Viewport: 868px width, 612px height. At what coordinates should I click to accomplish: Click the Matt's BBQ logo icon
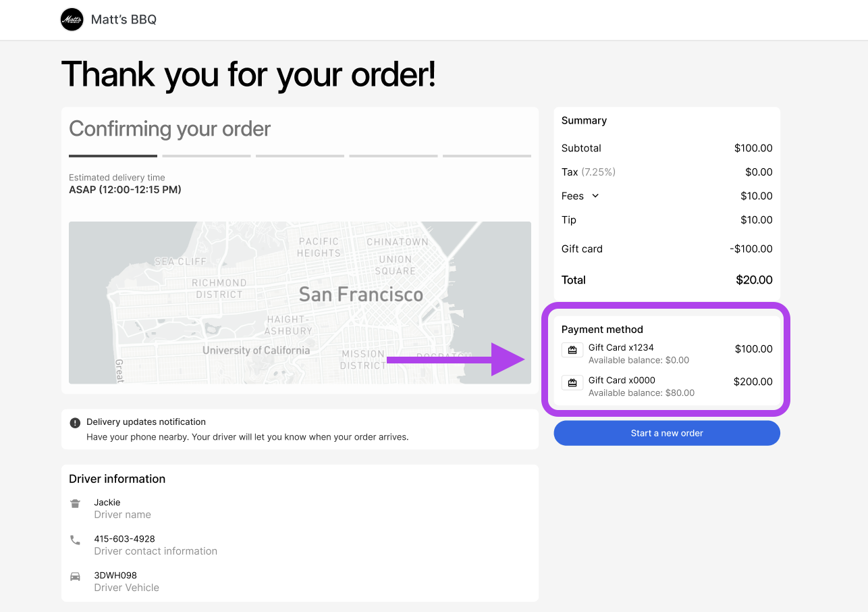pos(72,20)
